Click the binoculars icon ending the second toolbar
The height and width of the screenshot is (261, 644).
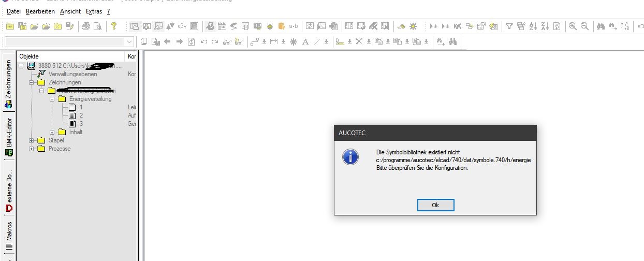(x=452, y=42)
